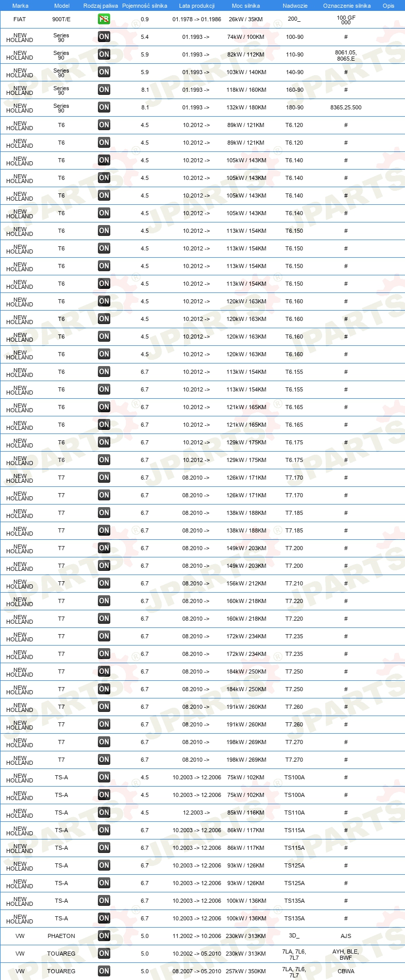Click the 103kW / 140KM power cell

[x=246, y=72]
